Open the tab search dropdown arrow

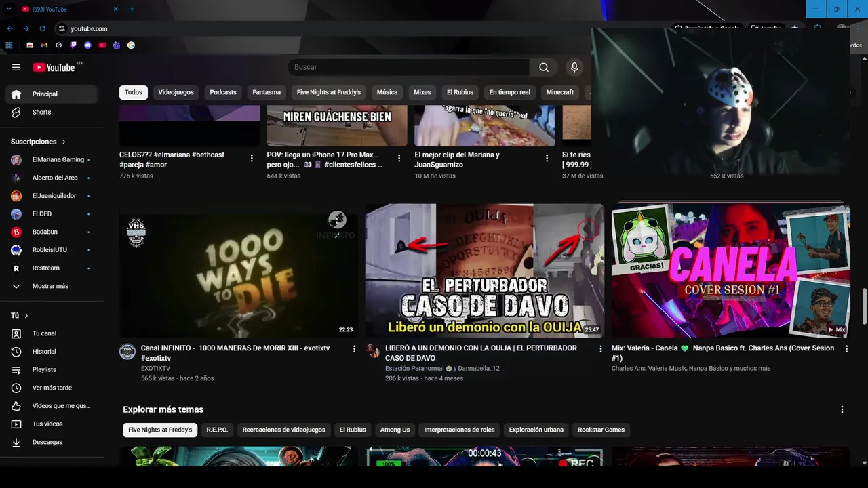9,9
